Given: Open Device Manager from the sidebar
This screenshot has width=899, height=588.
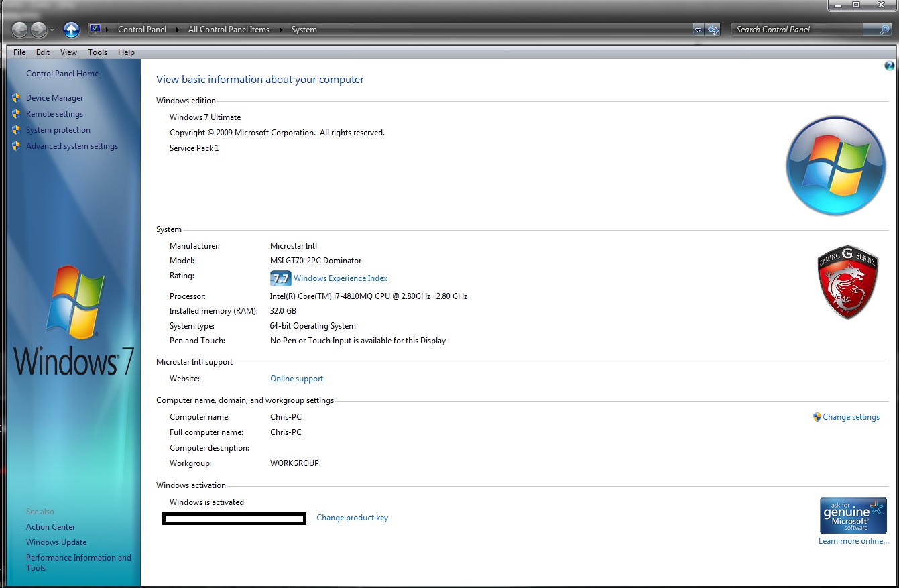Looking at the screenshot, I should [x=54, y=98].
